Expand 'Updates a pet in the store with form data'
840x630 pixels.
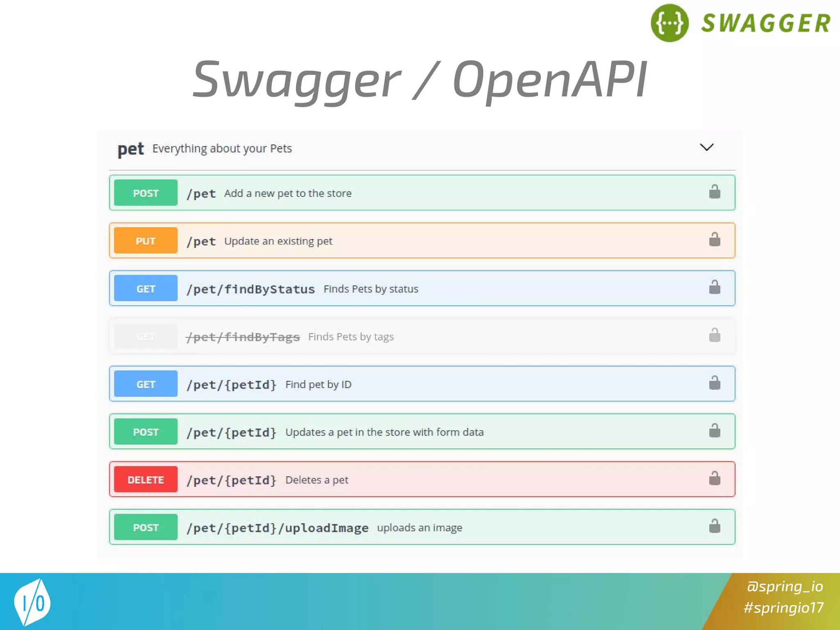point(422,431)
